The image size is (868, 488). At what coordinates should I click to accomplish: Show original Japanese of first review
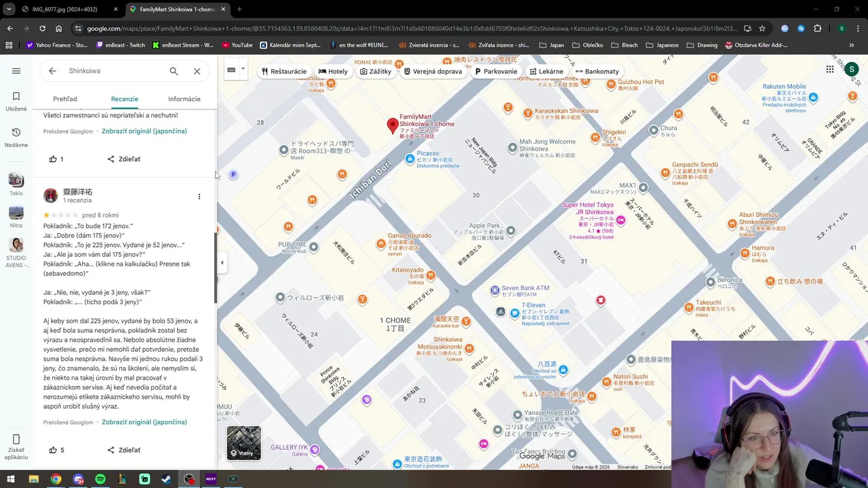(x=144, y=131)
